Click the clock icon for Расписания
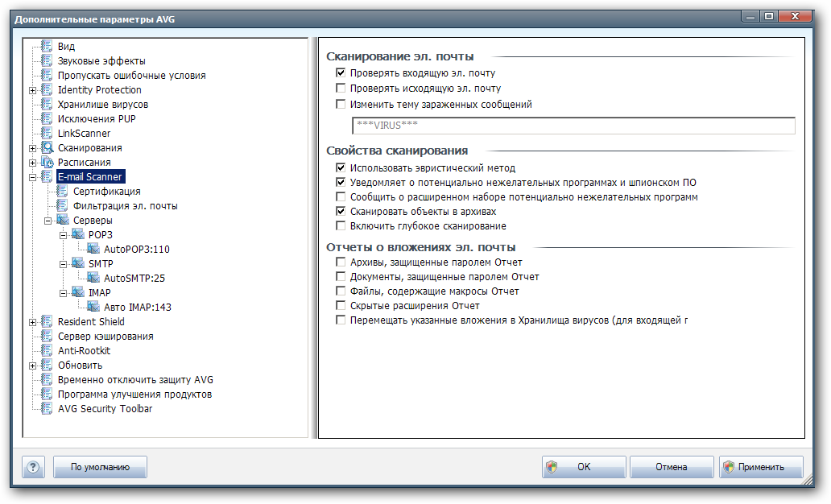Image resolution: width=831 pixels, height=504 pixels. [x=48, y=162]
